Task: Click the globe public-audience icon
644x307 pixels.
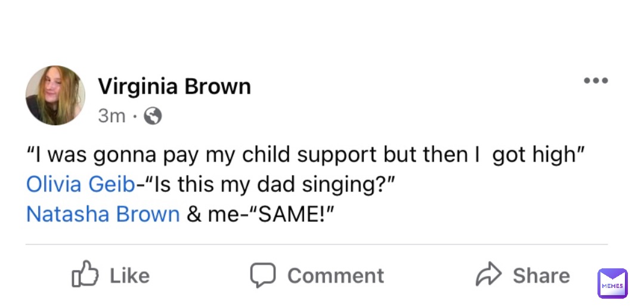Action: click(153, 116)
